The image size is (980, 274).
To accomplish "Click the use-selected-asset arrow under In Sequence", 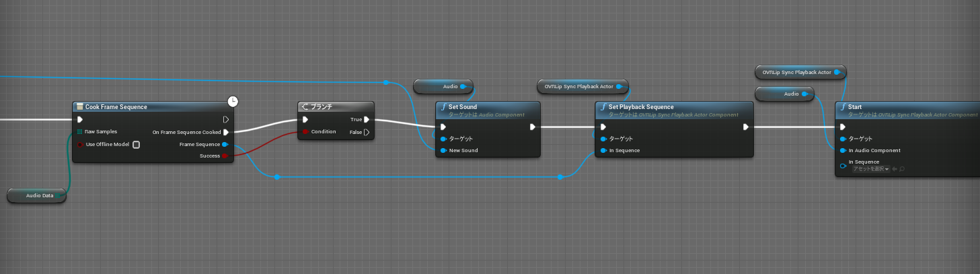I will point(895,169).
